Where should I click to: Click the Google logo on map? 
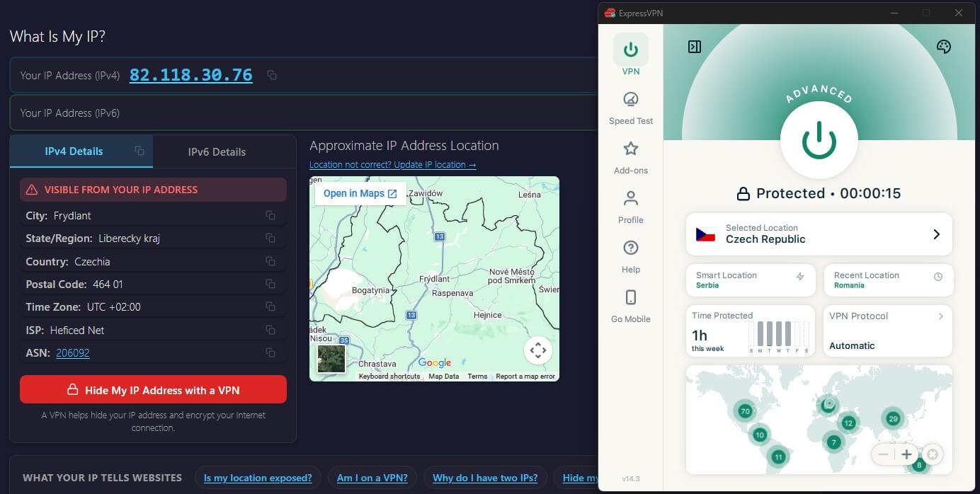(x=435, y=363)
